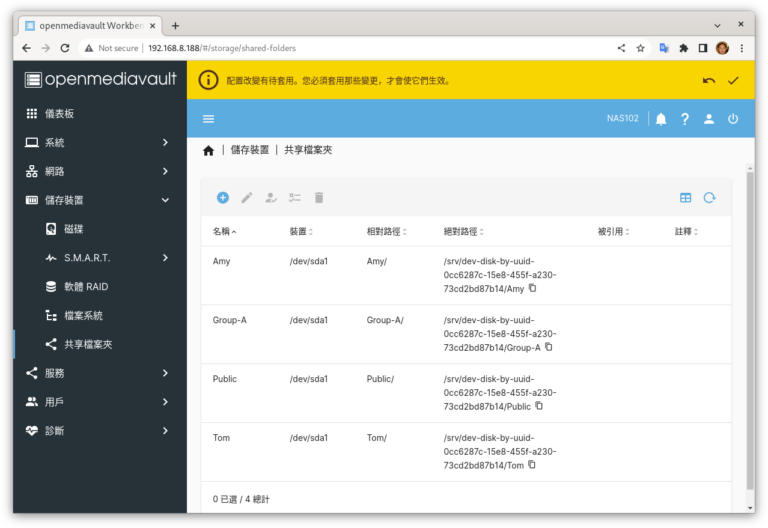Sort table by 相對路徑 column

coord(387,232)
